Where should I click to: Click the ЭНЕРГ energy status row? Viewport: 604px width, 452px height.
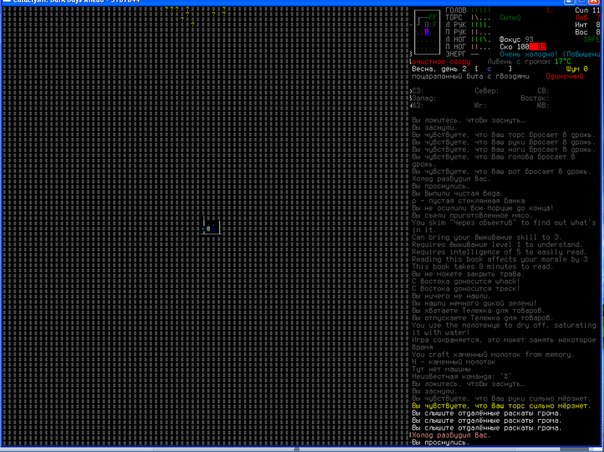pyautogui.click(x=461, y=50)
